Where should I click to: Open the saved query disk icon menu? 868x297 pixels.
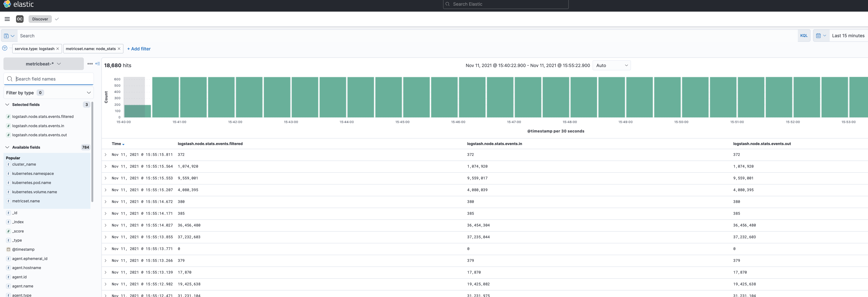tap(9, 36)
